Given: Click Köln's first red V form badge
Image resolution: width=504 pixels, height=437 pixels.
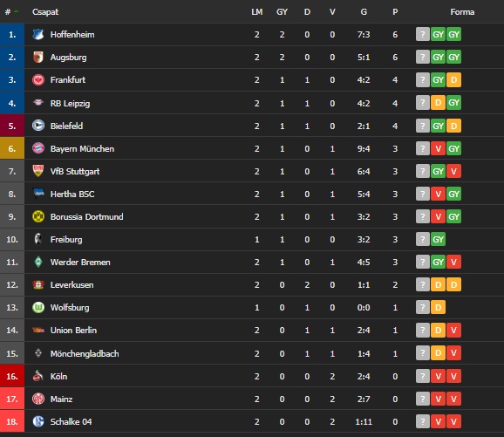Looking at the screenshot, I should tap(438, 376).
